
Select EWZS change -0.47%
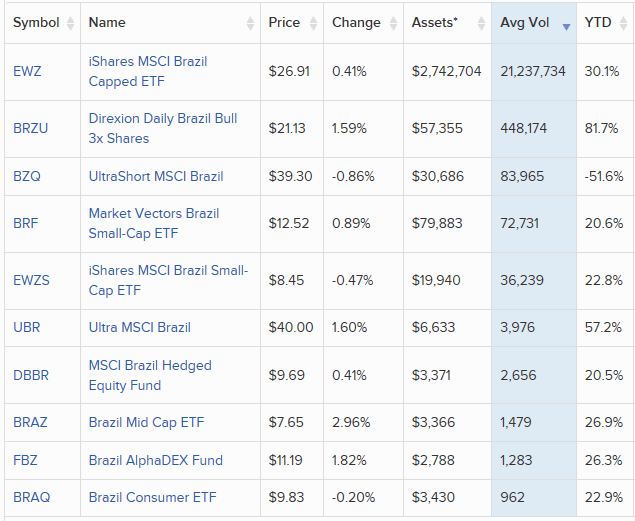coord(352,280)
